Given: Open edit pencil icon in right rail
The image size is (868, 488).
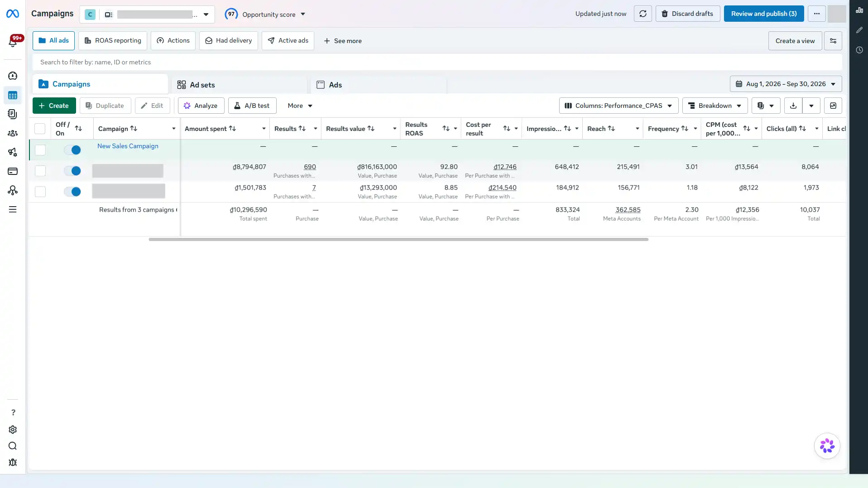Looking at the screenshot, I should coord(859,30).
